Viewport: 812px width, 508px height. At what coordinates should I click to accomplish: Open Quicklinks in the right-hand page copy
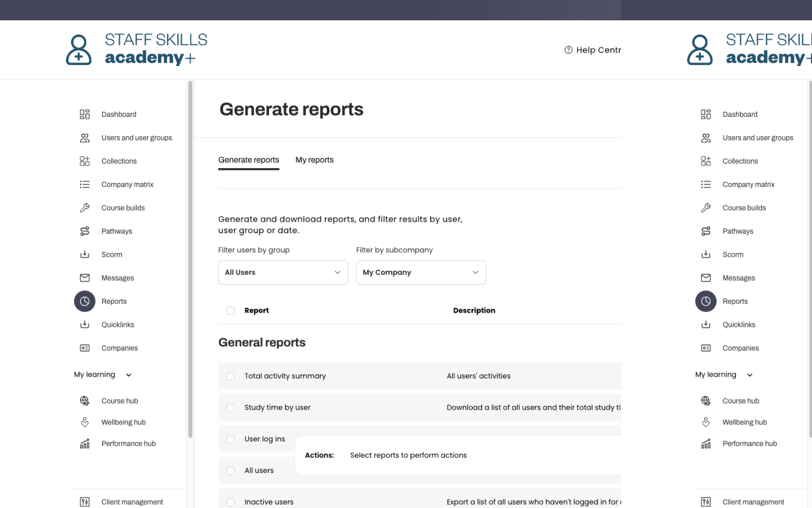739,325
